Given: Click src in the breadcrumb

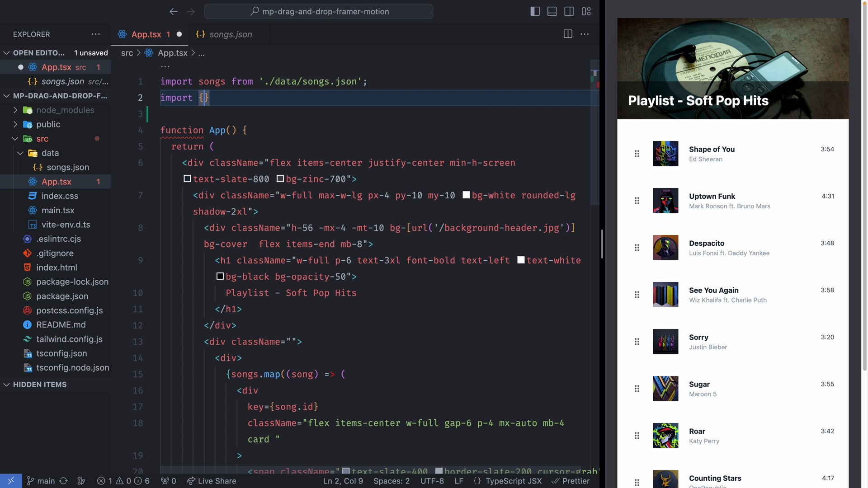Looking at the screenshot, I should (127, 53).
